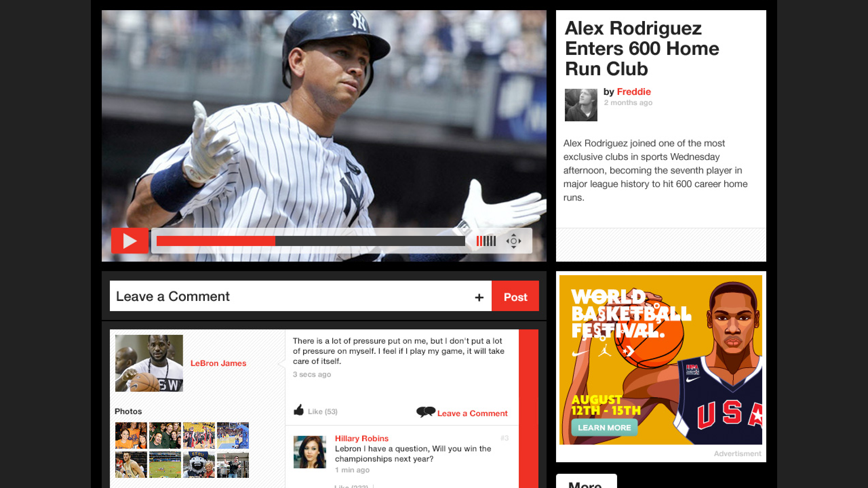Adjust the video volume bars
868x488 pixels.
[x=486, y=241]
